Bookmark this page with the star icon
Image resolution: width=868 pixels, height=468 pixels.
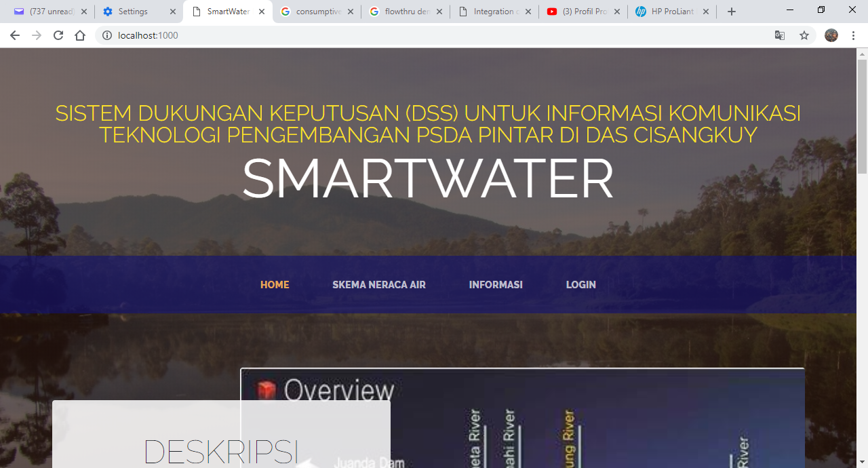pyautogui.click(x=804, y=35)
